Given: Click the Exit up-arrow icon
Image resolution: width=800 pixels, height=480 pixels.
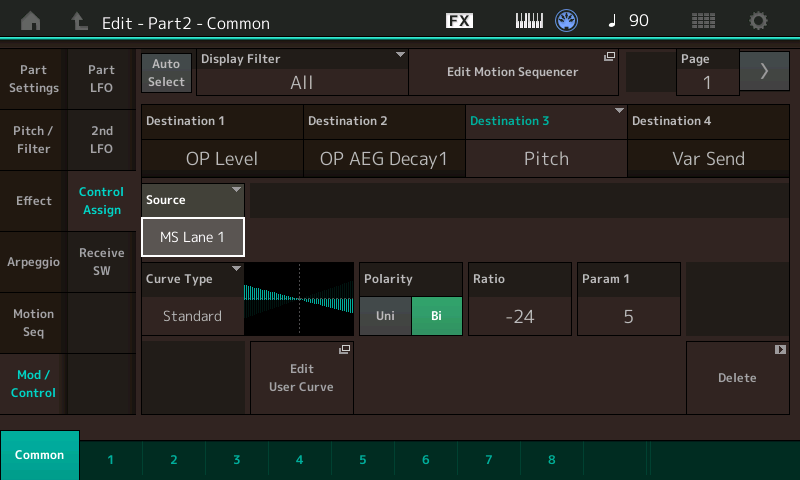Looking at the screenshot, I should click(x=79, y=21).
